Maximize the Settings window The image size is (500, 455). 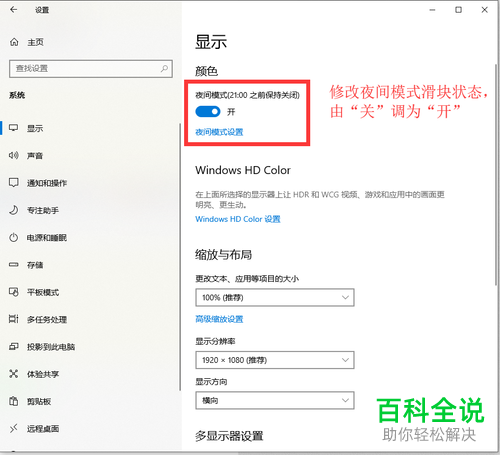click(x=459, y=10)
